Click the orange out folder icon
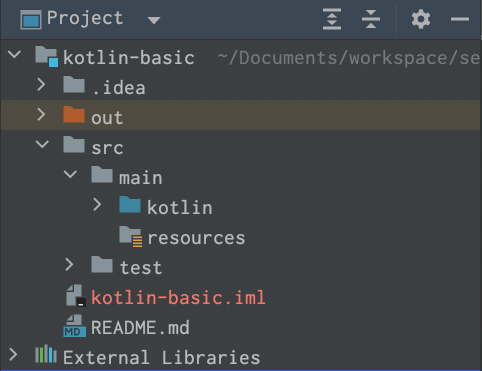Screen dimensions: 482x371 pos(74,115)
